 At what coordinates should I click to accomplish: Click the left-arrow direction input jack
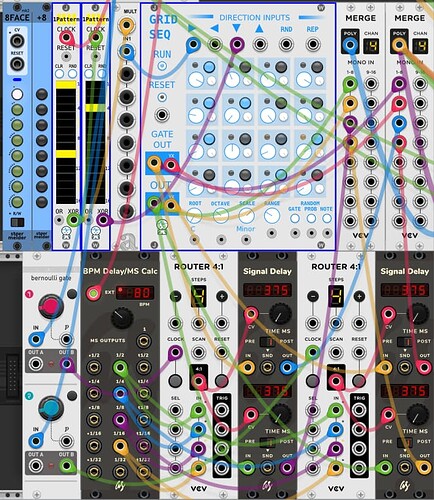tap(215, 44)
